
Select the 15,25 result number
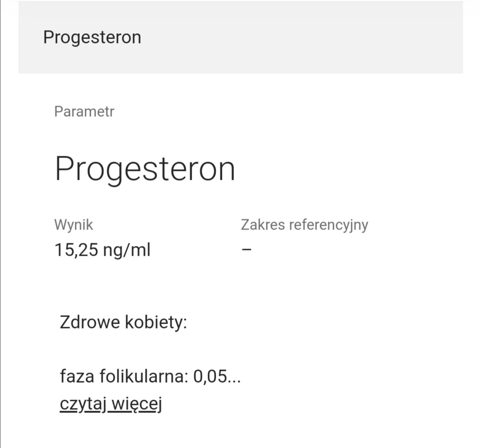76,250
